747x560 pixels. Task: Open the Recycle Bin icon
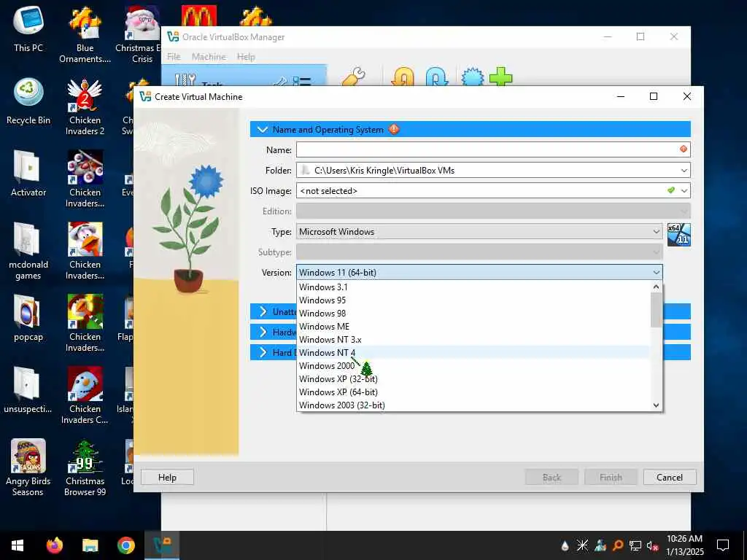[x=28, y=101]
